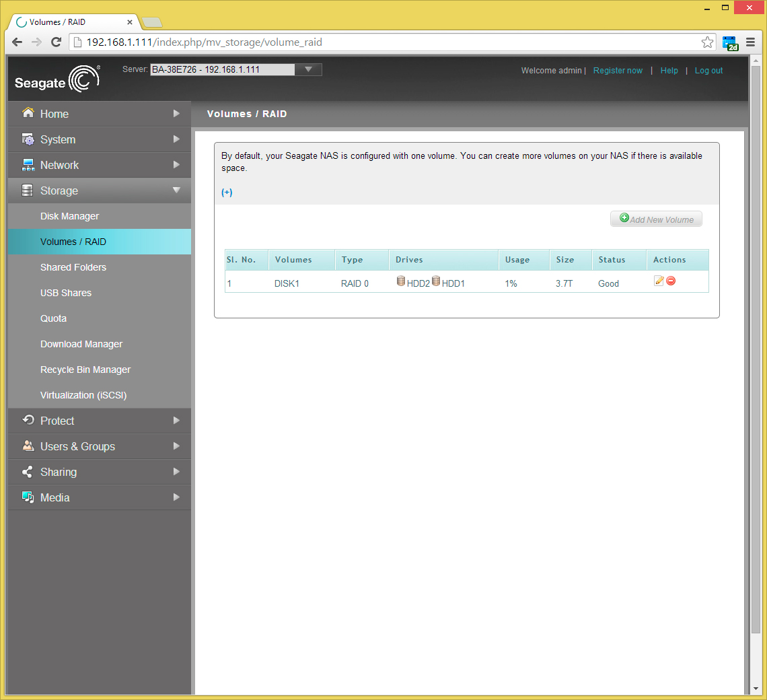
Task: Click the Good status value
Action: 608,283
